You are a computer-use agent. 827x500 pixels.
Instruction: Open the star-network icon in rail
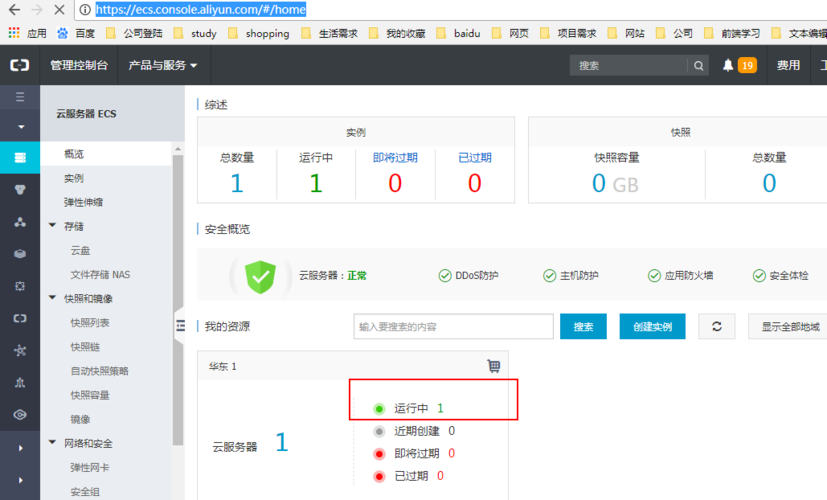coord(20,350)
